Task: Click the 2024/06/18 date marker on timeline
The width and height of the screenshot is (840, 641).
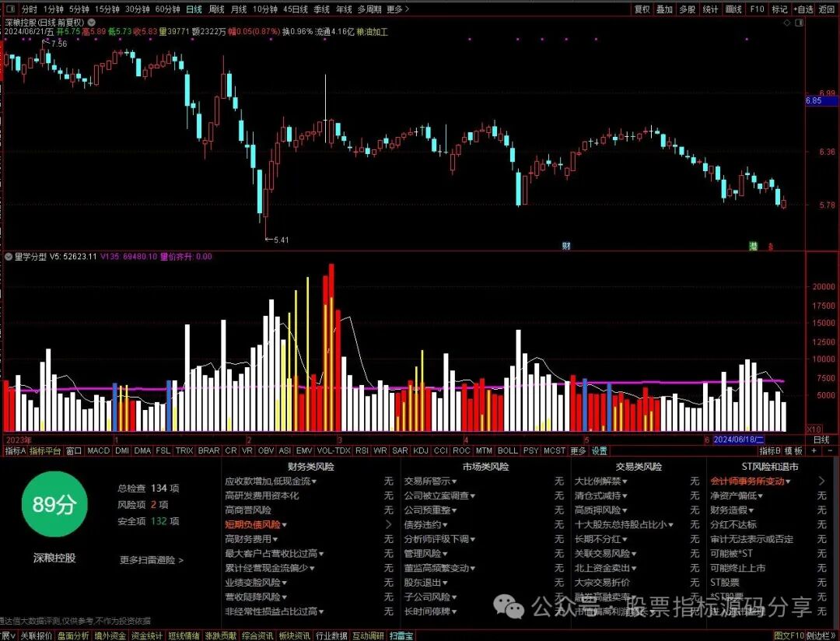Action: [739, 440]
